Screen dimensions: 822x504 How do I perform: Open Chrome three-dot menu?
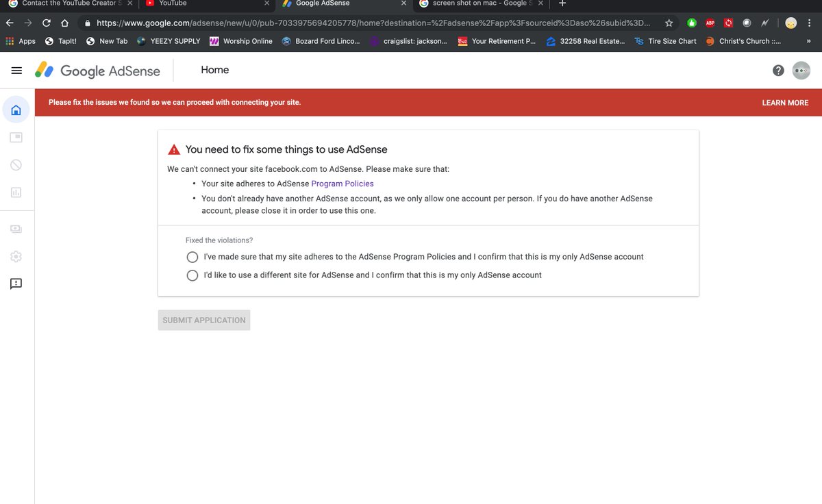click(x=810, y=23)
